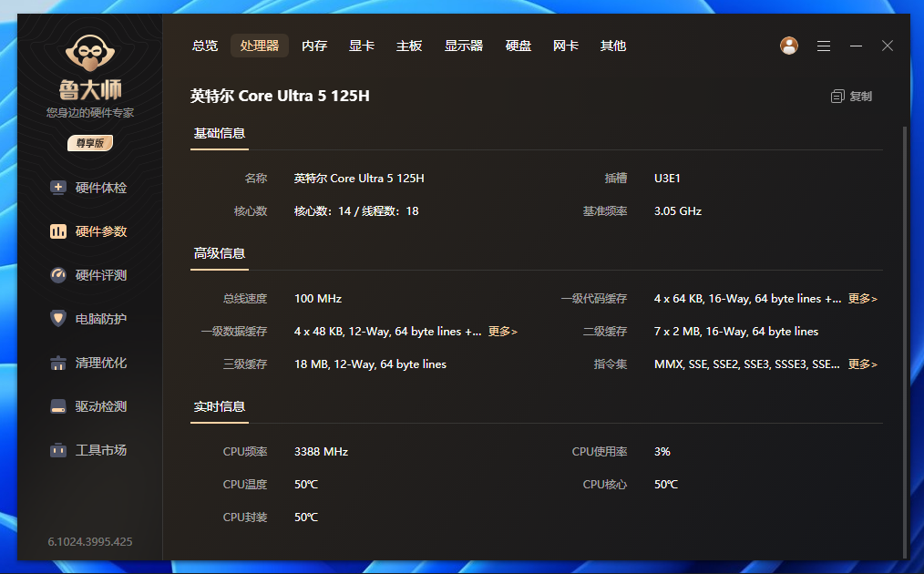Expand 更多 for 一级代码缓存

point(863,299)
